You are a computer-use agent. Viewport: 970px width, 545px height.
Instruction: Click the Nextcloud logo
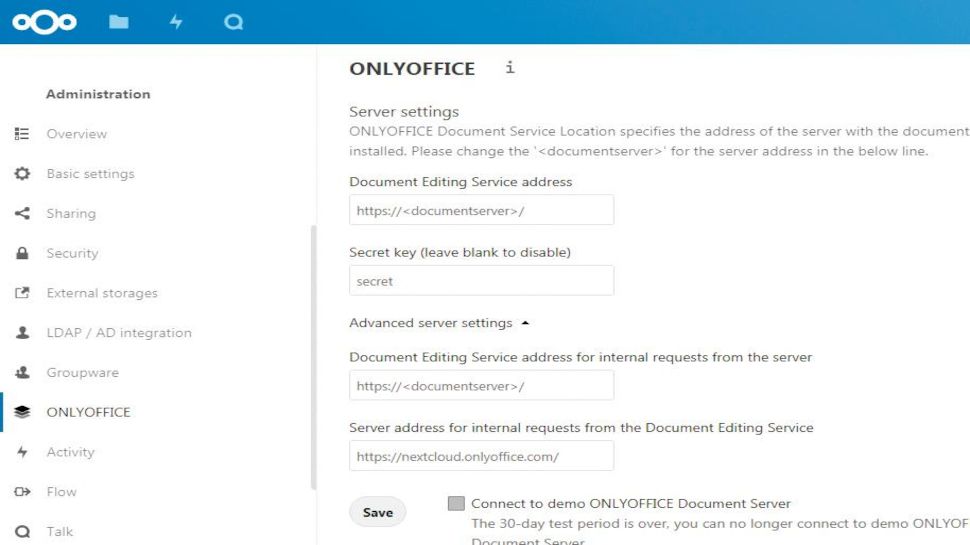tap(45, 22)
